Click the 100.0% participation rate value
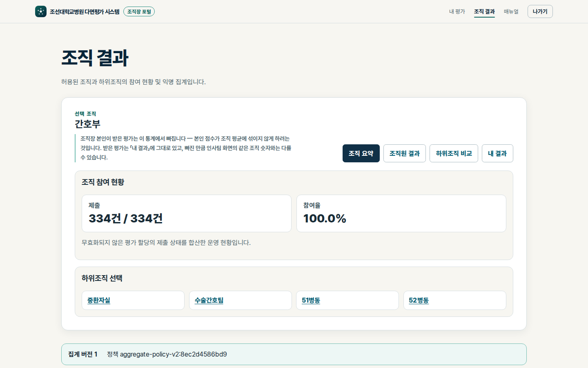 point(325,218)
